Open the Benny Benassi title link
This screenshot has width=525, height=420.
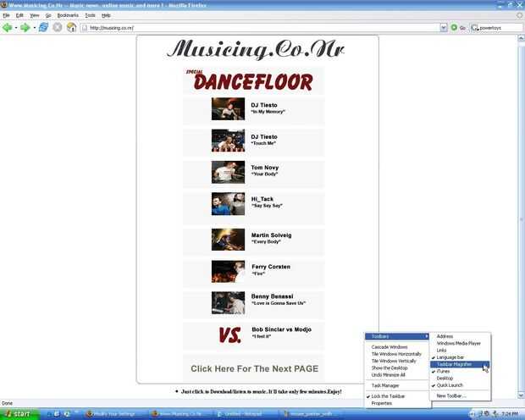coord(272,296)
